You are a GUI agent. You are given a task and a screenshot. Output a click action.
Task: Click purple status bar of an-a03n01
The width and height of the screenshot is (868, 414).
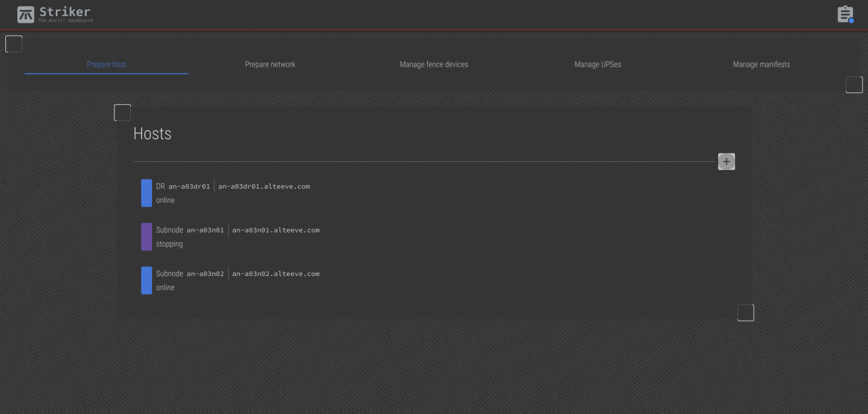coord(147,237)
